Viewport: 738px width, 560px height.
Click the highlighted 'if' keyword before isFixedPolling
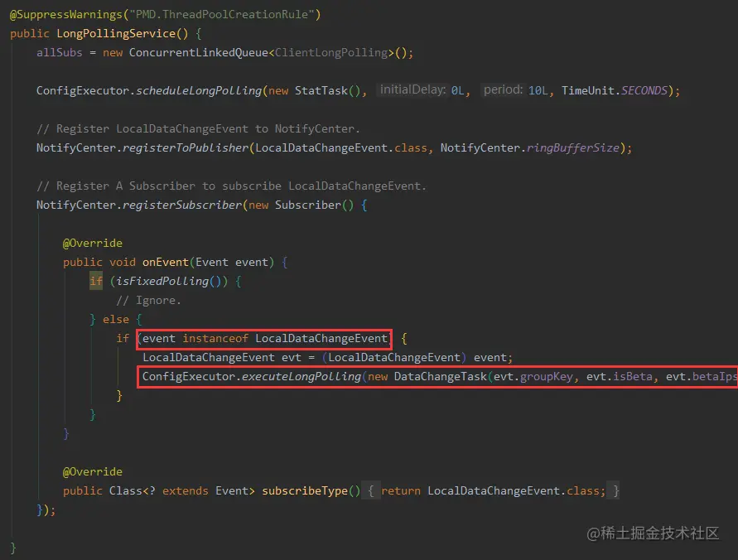(96, 281)
